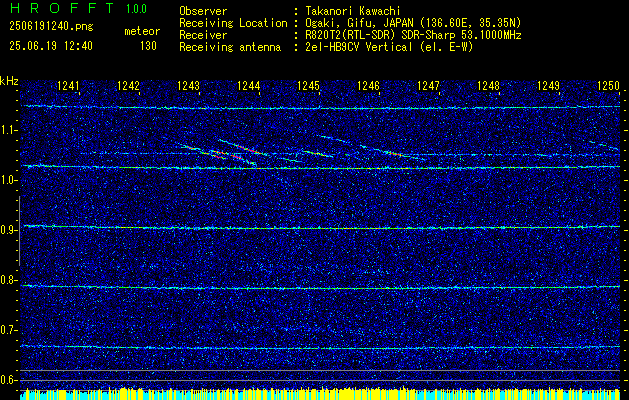629x400 pixels.
Task: Click the 1250 time marker
Action: tap(608, 85)
